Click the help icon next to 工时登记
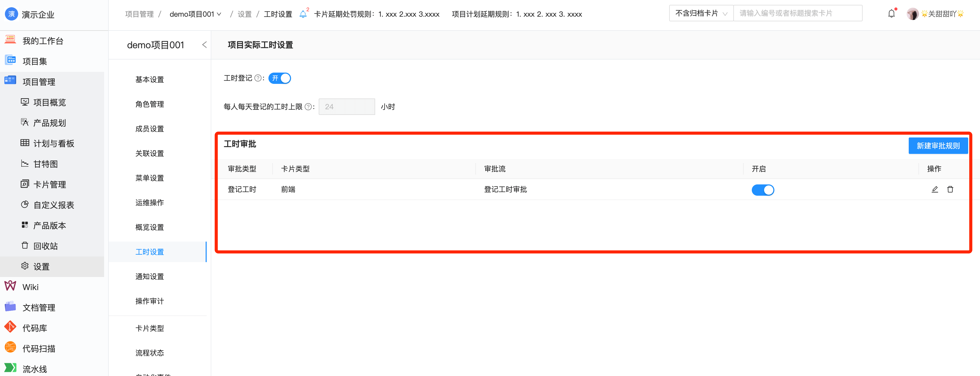This screenshot has width=980, height=376. (257, 78)
